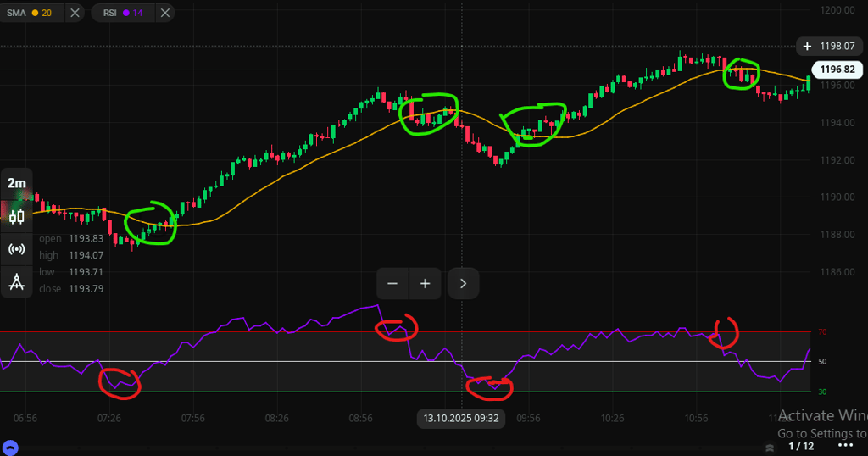
Task: Zoom out chart with minus button
Action: [392, 283]
